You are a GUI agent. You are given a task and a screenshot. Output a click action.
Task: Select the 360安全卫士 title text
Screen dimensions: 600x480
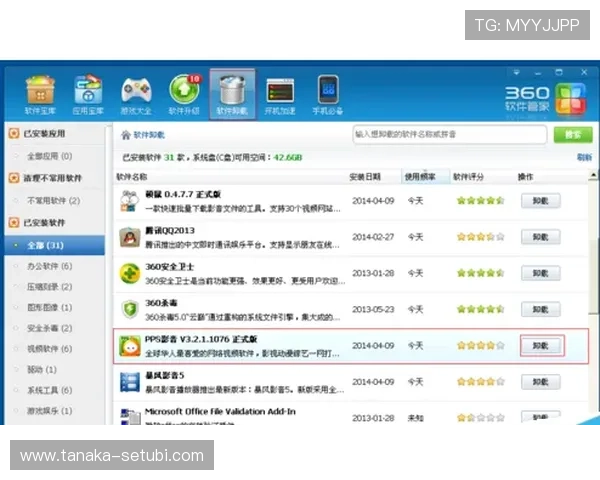170,267
